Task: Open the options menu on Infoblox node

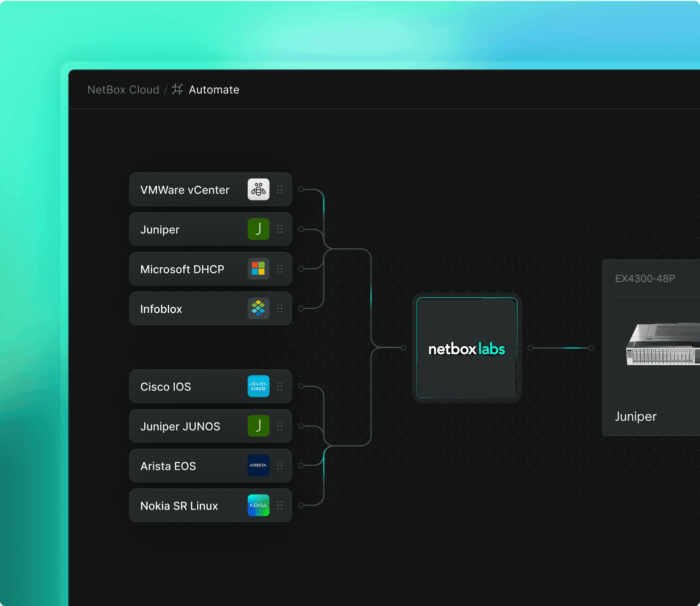Action: coord(280,308)
